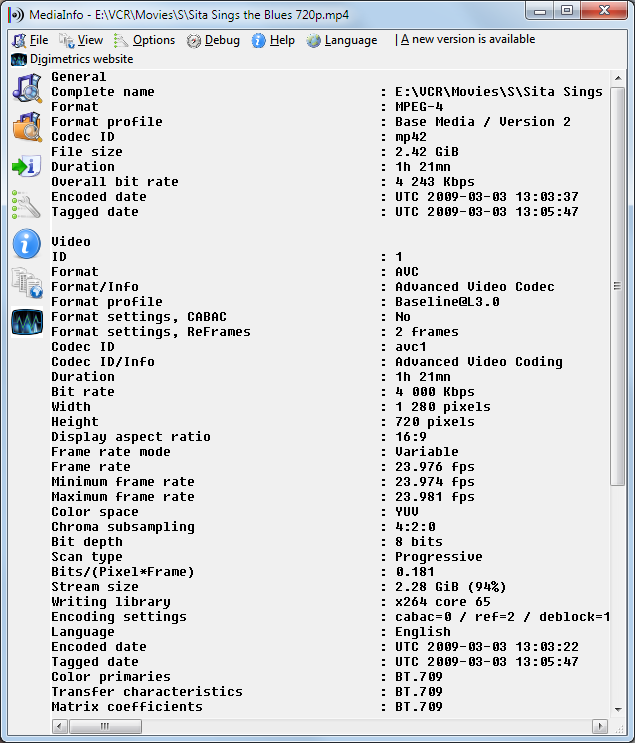Click the vertical scrollbar up arrow
635x743 pixels.
point(618,78)
